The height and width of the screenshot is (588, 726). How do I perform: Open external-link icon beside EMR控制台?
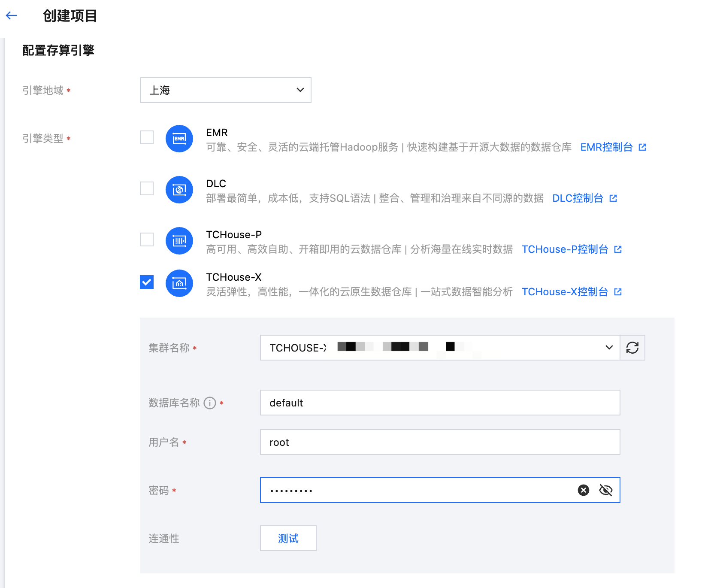(642, 147)
